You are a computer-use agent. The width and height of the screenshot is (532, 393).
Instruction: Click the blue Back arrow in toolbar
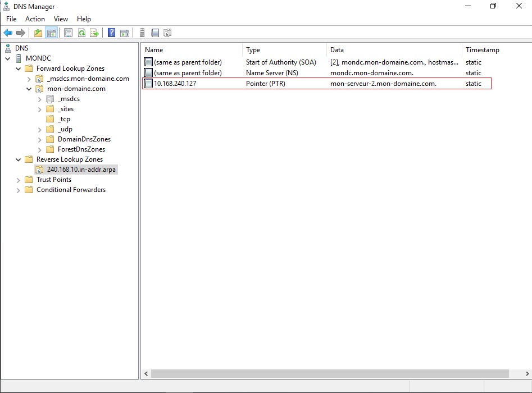pos(8,33)
